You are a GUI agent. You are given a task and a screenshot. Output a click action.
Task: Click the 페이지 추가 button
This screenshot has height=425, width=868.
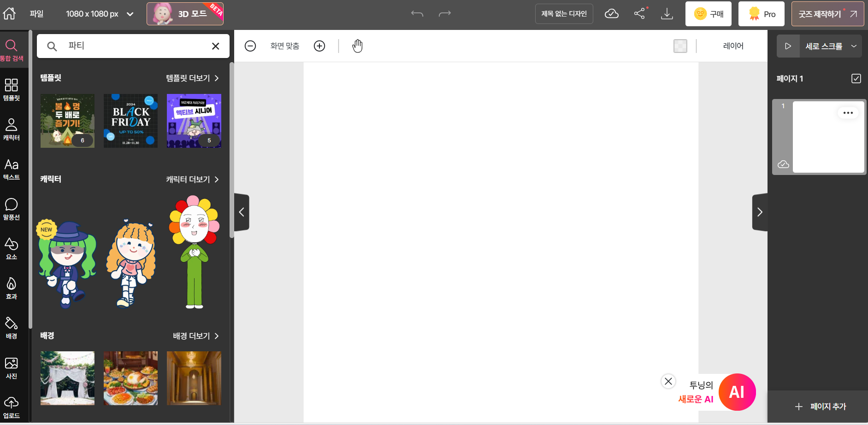click(821, 407)
